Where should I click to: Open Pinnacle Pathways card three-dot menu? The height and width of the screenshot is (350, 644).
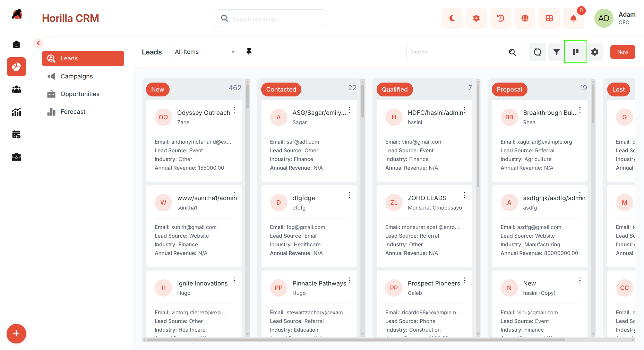pyautogui.click(x=349, y=281)
